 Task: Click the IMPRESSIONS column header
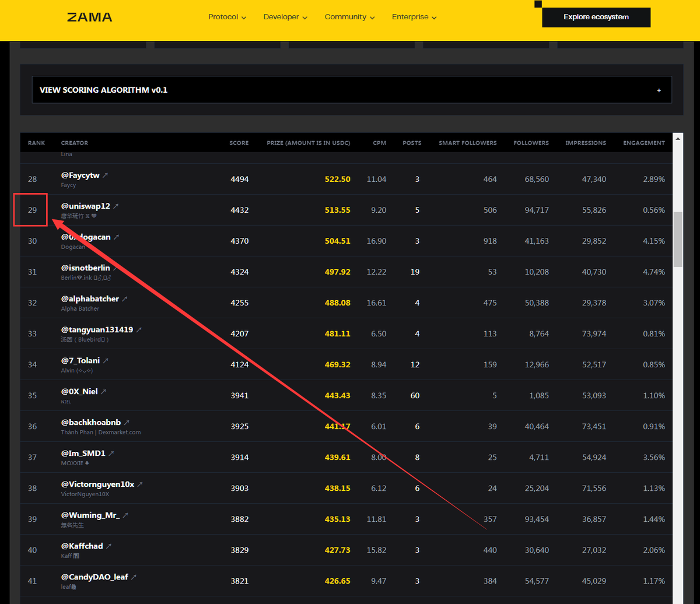click(x=586, y=143)
